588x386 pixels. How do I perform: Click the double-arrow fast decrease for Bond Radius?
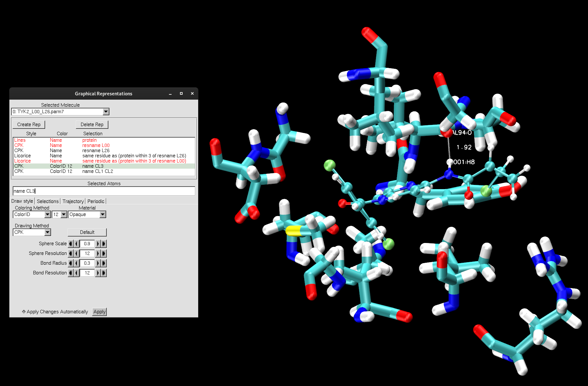pos(71,263)
